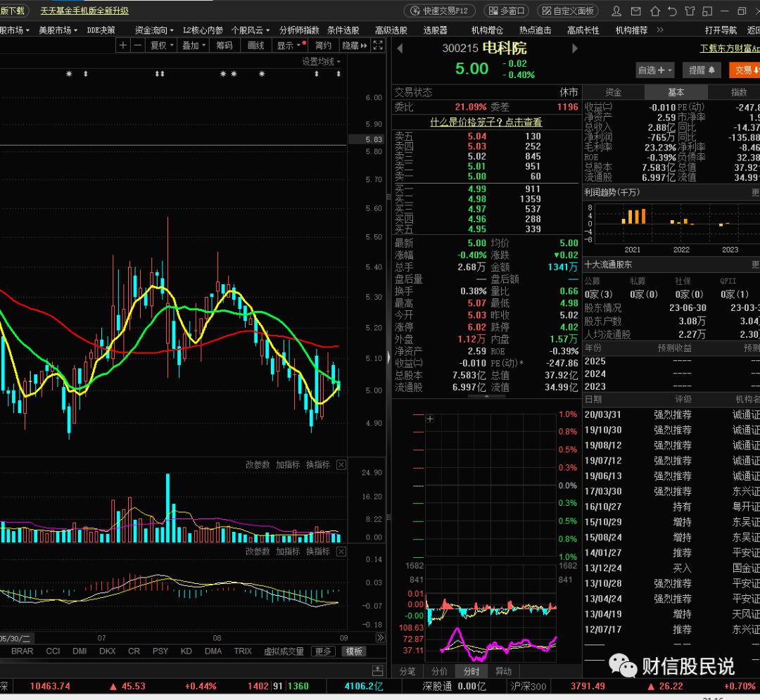Click the orange 交易 trade button

tap(745, 70)
